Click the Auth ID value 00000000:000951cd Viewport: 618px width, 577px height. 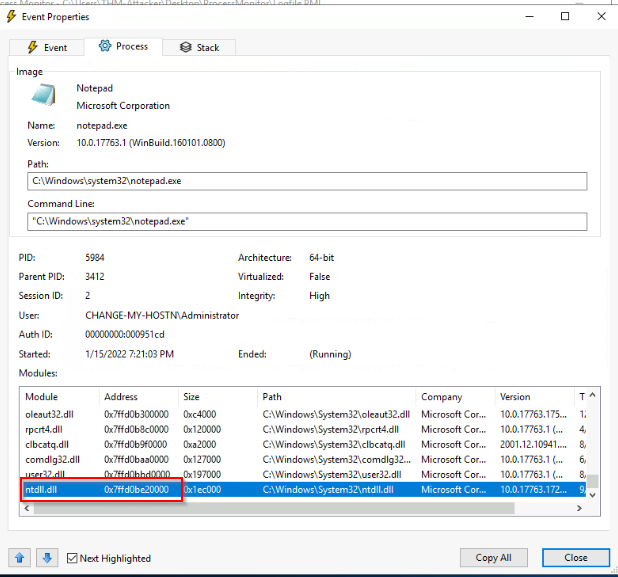tap(125, 334)
